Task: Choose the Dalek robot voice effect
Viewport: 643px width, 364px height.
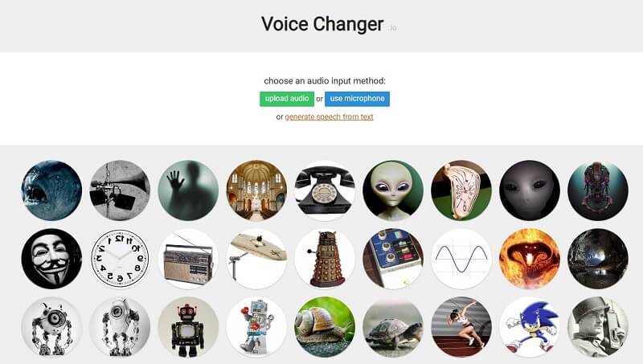Action: click(x=325, y=259)
